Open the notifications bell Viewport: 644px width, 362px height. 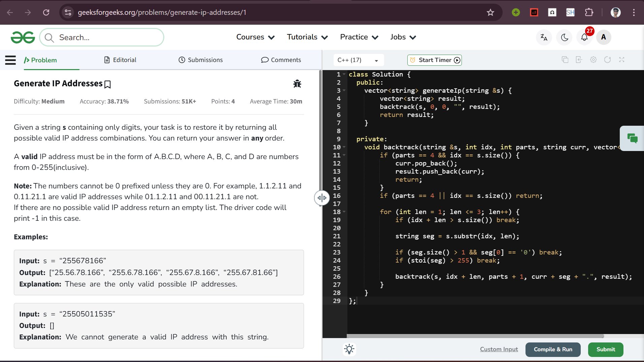point(584,37)
